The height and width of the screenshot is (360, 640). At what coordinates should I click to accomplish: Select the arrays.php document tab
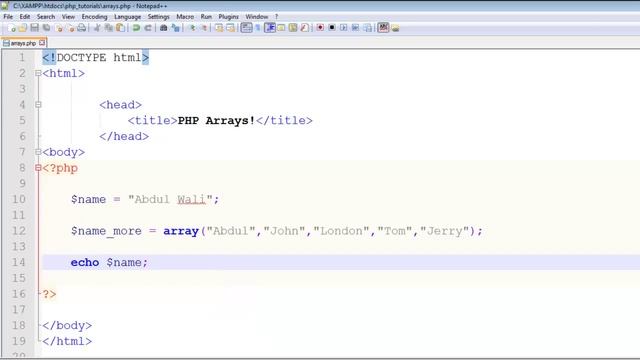[23, 43]
